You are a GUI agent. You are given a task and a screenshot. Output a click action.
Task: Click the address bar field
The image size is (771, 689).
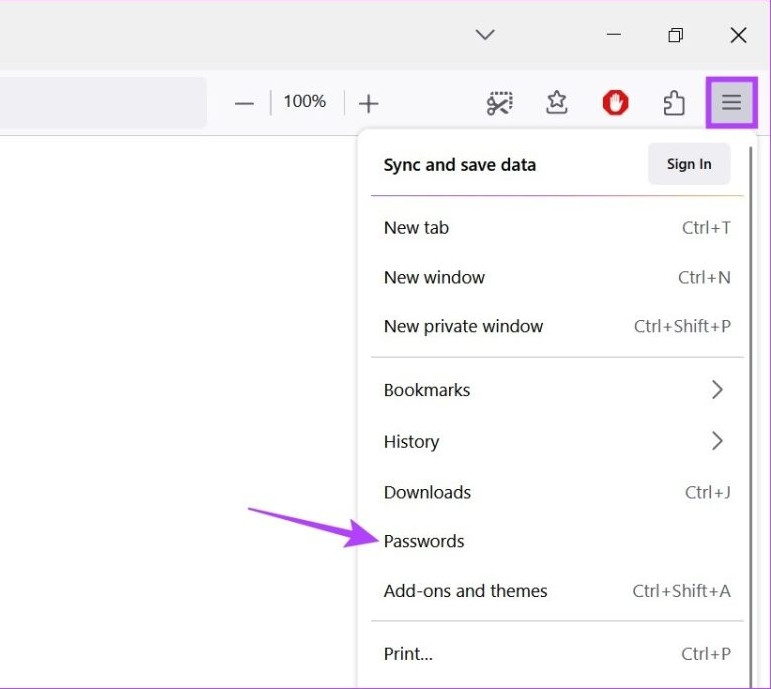tap(103, 102)
